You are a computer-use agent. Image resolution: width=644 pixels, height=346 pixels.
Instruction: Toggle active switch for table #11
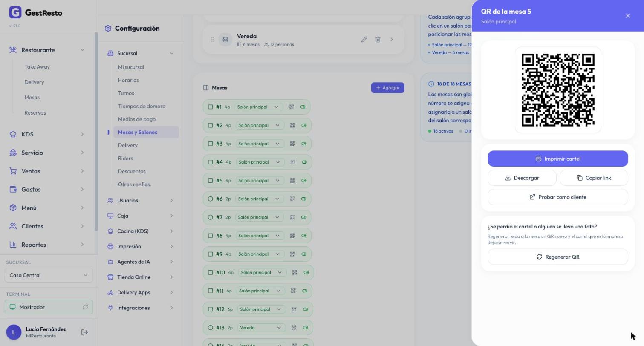coord(305,291)
